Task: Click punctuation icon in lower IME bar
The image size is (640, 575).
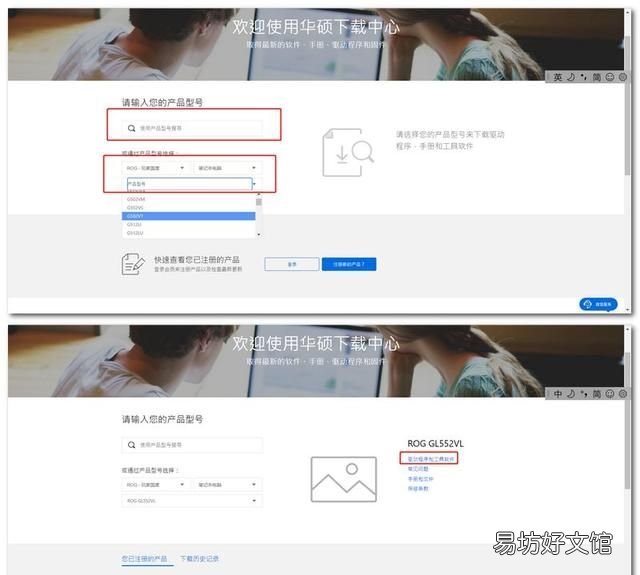Action: pyautogui.click(x=584, y=394)
